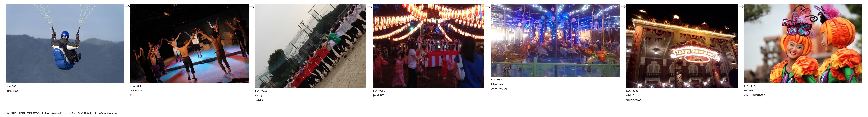Open the stage dancers photo LEAF 0003
868x117 pixels.
[x=189, y=43]
